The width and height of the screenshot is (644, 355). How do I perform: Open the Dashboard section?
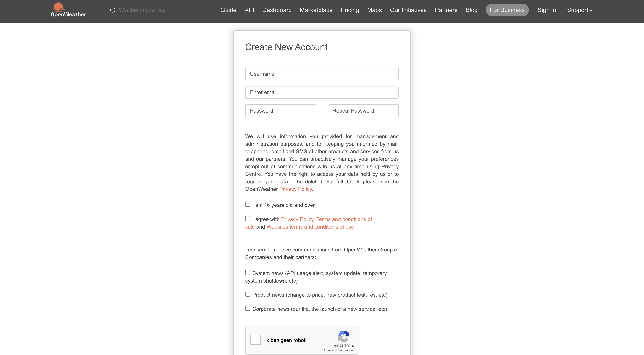(277, 10)
